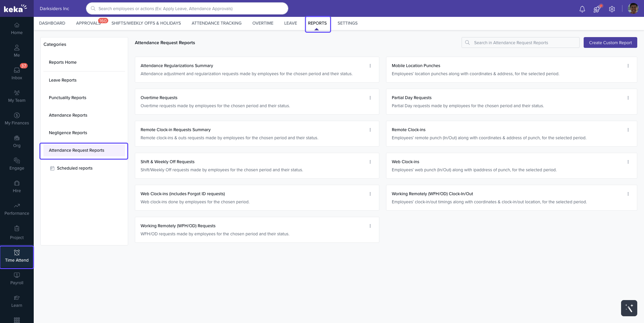Open the settings gear icon
Viewport: 644px width, 323px height.
point(612,9)
